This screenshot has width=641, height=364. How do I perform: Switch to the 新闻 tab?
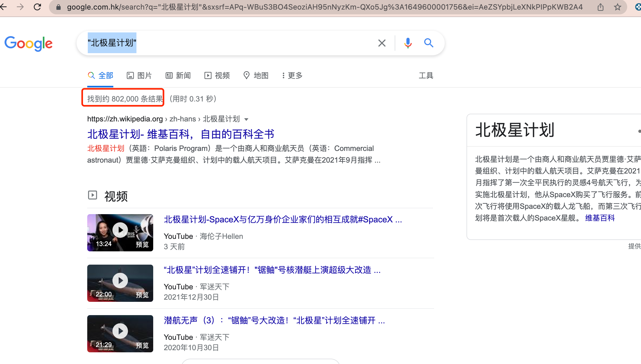tap(178, 75)
